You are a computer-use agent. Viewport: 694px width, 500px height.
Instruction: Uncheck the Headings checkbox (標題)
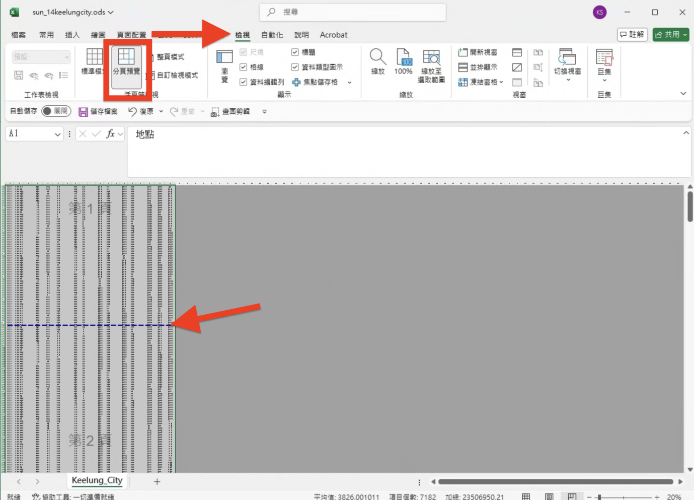point(295,52)
